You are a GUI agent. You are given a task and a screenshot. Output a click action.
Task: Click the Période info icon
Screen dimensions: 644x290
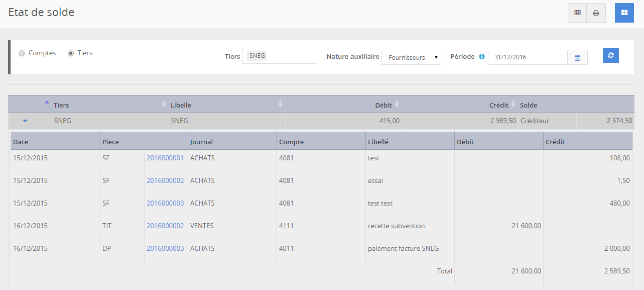pos(482,57)
